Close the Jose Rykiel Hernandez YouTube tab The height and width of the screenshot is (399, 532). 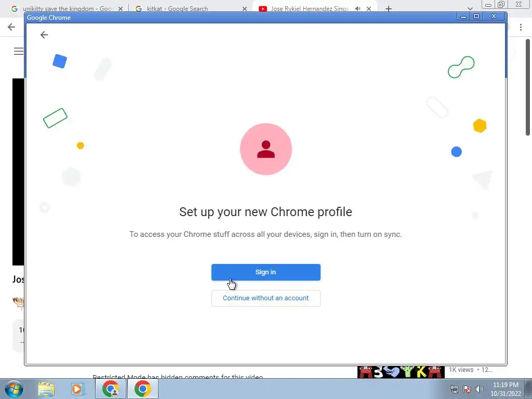(369, 9)
